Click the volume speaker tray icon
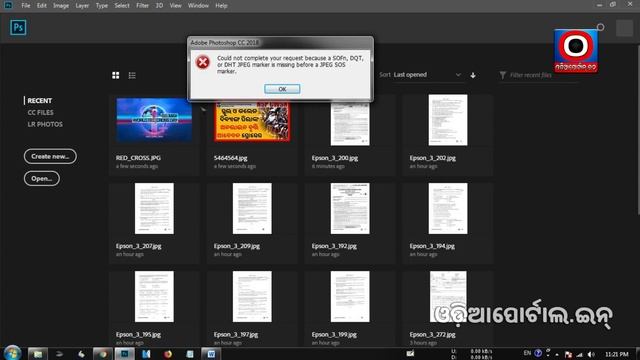Screen dimensions: 640x360 click(x=591, y=354)
